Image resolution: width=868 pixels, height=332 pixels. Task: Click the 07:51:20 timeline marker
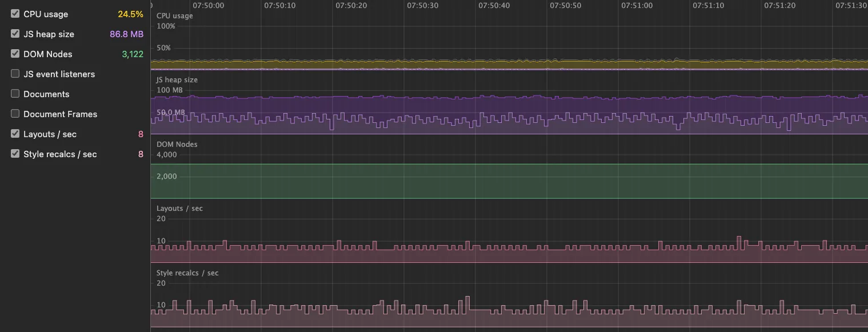click(x=780, y=5)
